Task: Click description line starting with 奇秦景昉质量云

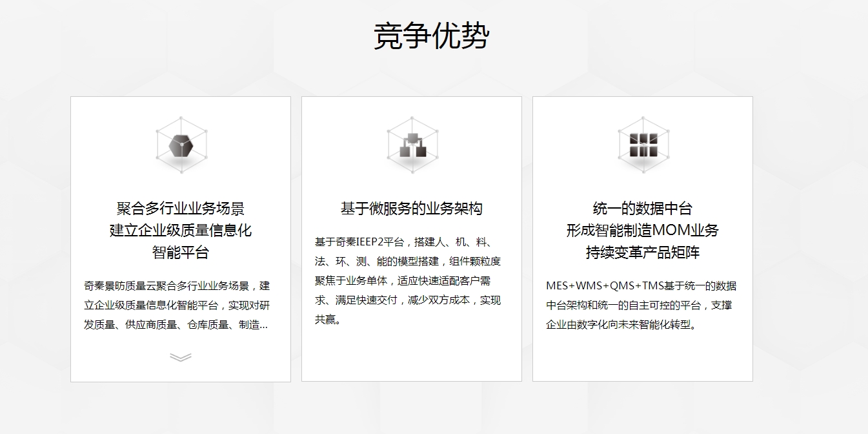Action: (177, 286)
